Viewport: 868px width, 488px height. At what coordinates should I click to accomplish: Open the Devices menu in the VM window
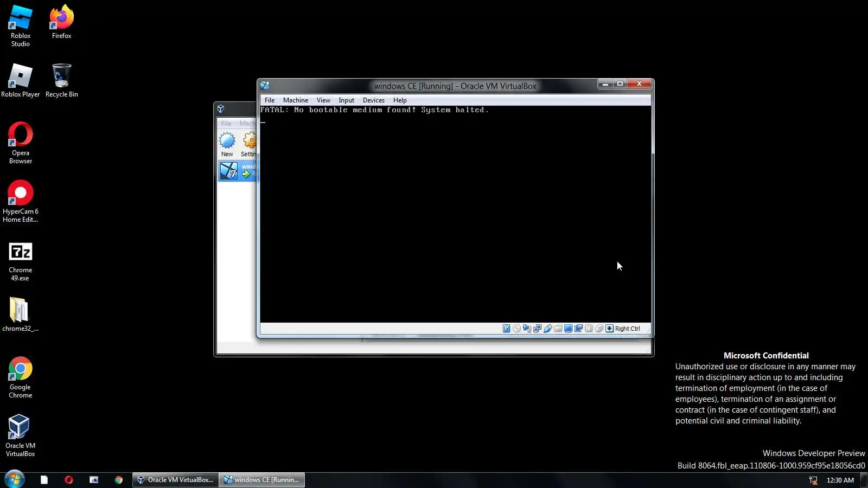374,100
